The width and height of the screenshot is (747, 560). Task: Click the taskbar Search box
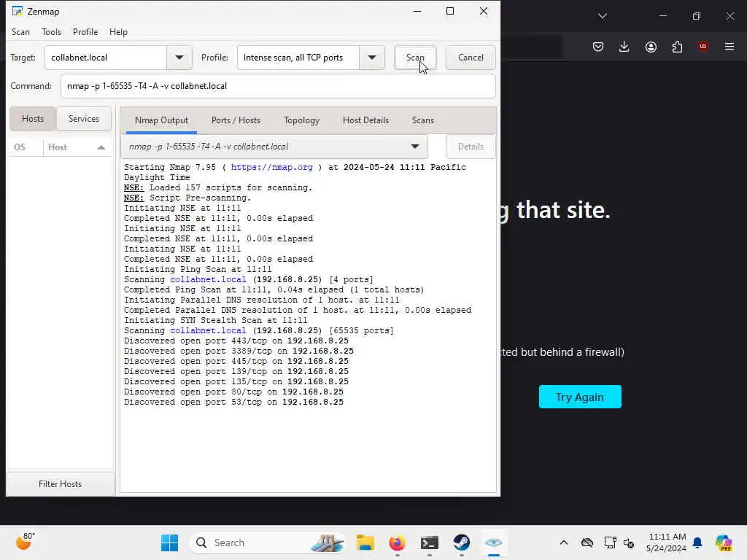(267, 542)
